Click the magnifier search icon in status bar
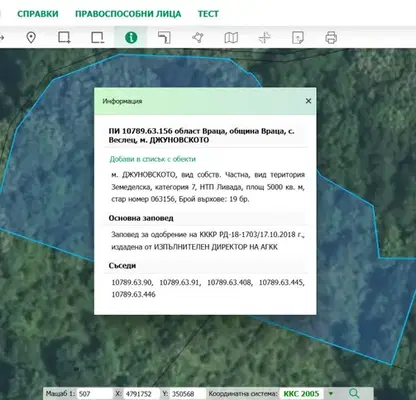416x400 pixels. (x=354, y=394)
